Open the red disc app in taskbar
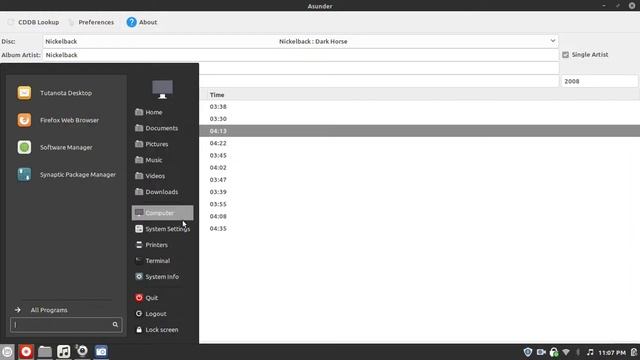The height and width of the screenshot is (360, 640). 26,351
